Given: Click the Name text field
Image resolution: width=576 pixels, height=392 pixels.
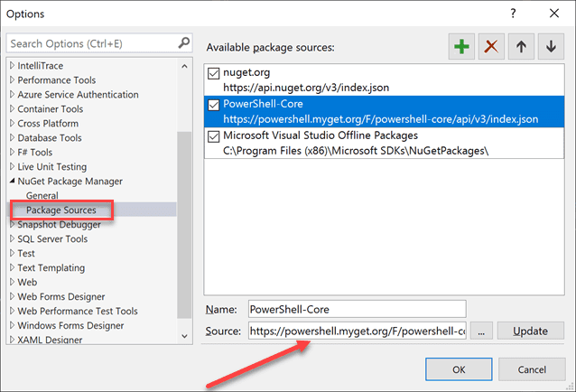Looking at the screenshot, I should point(358,309).
